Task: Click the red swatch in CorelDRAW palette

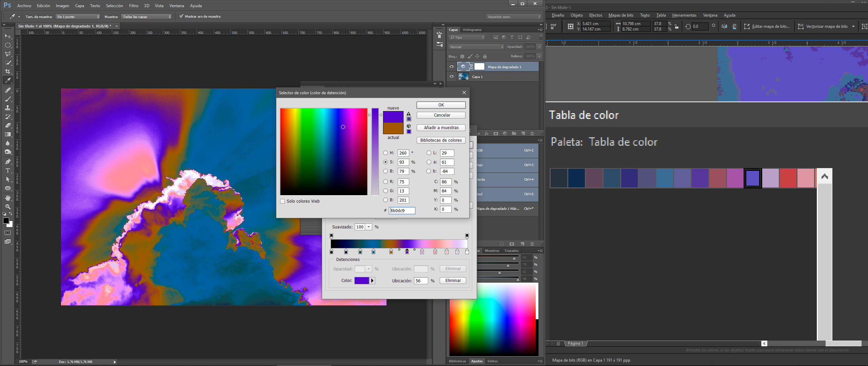Action: click(788, 178)
